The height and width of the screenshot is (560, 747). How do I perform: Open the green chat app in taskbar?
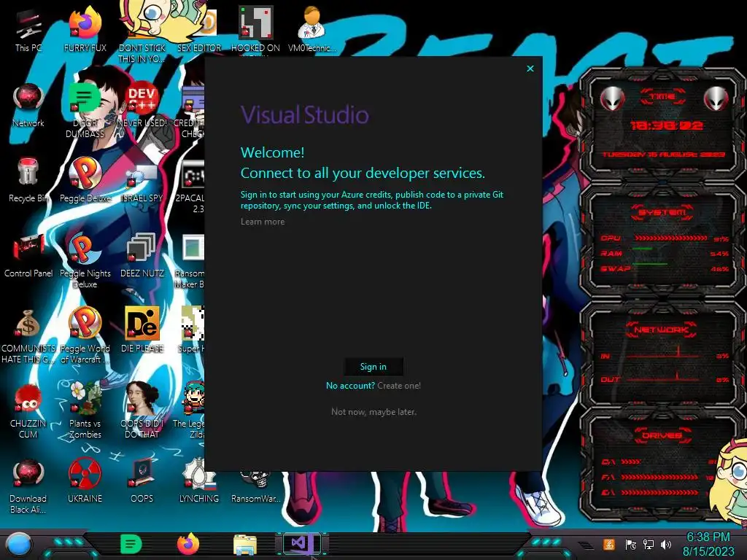tap(131, 544)
